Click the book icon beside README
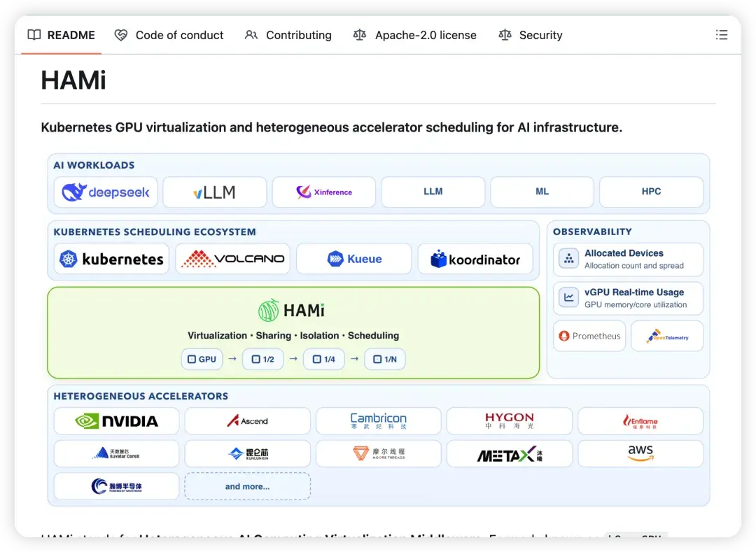Image resolution: width=756 pixels, height=552 pixels. click(34, 35)
